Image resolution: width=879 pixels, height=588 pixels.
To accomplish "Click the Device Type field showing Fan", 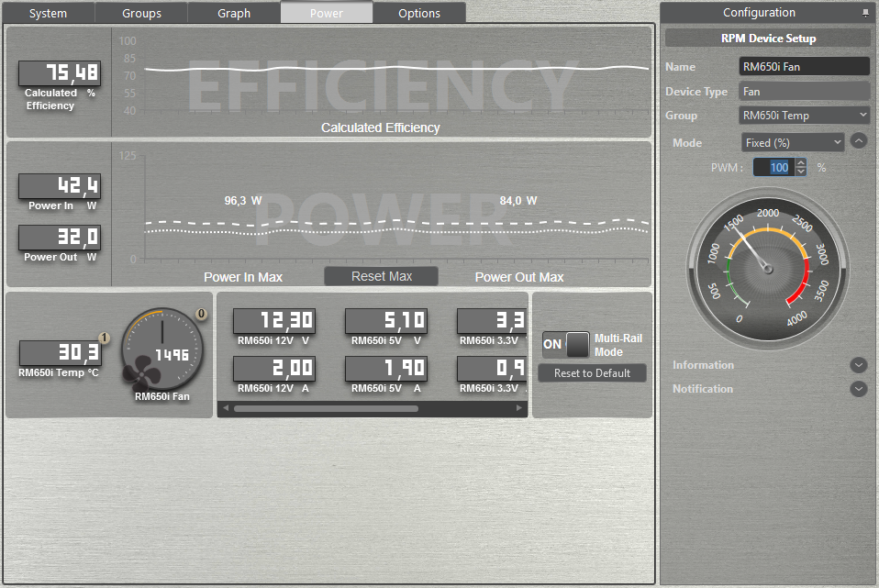I will point(805,92).
